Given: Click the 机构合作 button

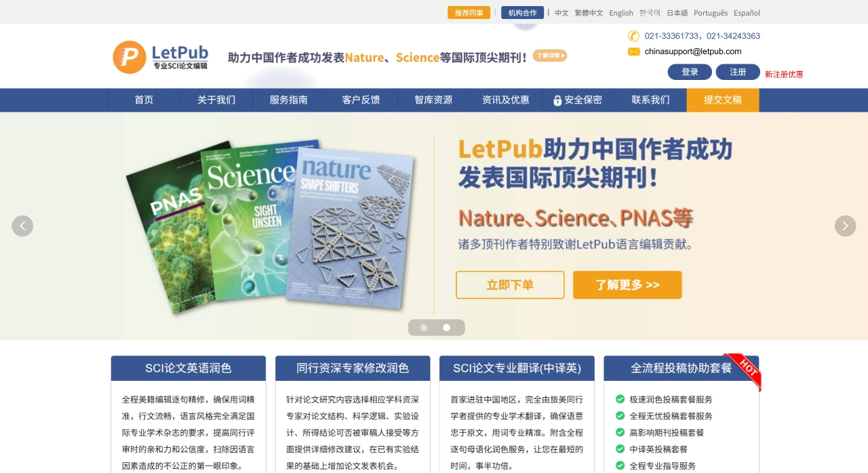Looking at the screenshot, I should 522,13.
